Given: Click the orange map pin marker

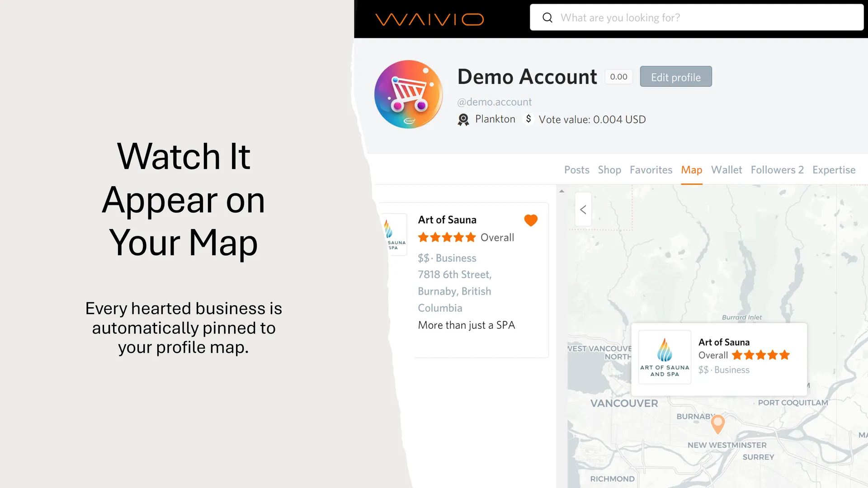Looking at the screenshot, I should (718, 424).
